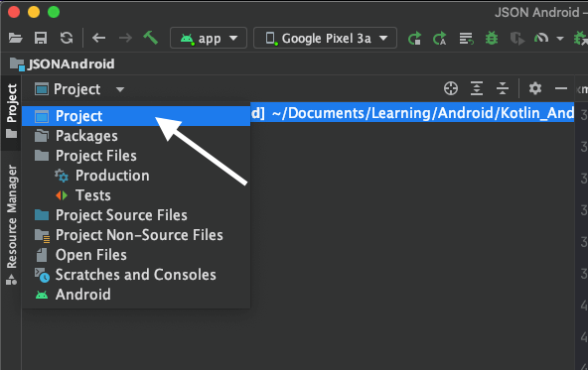Select Project Source Files view
Image resolution: width=588 pixels, height=370 pixels.
(136, 215)
